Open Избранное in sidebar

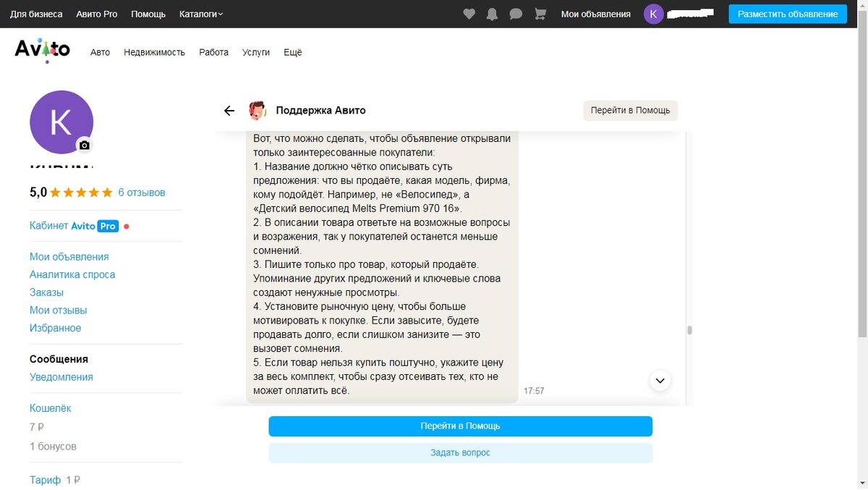click(55, 328)
